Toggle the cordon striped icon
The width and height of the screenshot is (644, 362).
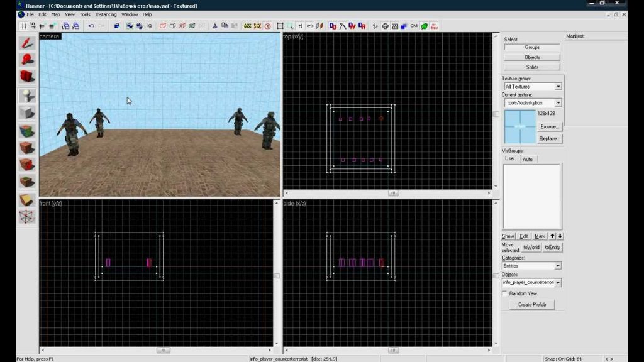[x=247, y=26]
